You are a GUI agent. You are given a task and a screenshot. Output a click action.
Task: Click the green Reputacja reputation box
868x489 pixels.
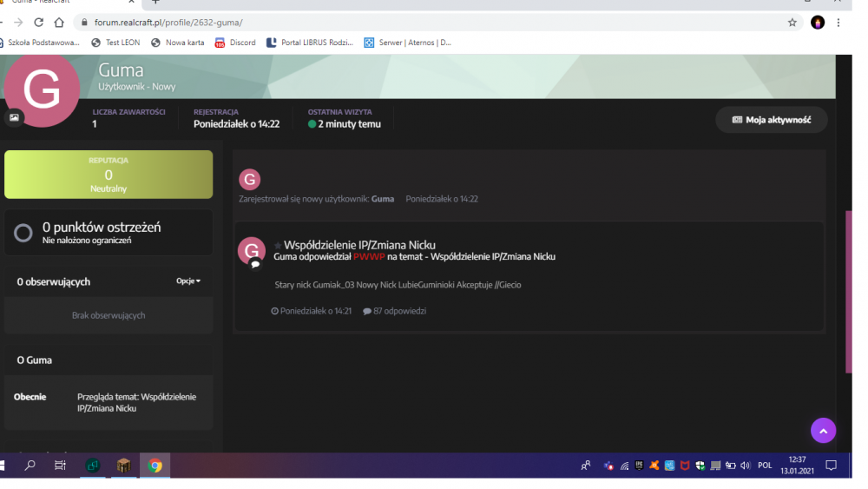(108, 175)
